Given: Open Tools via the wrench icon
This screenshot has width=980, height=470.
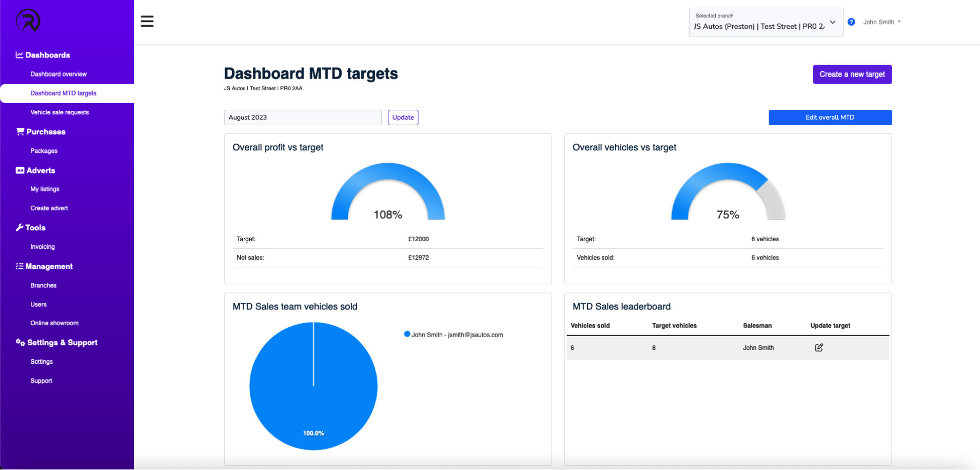Looking at the screenshot, I should [19, 227].
